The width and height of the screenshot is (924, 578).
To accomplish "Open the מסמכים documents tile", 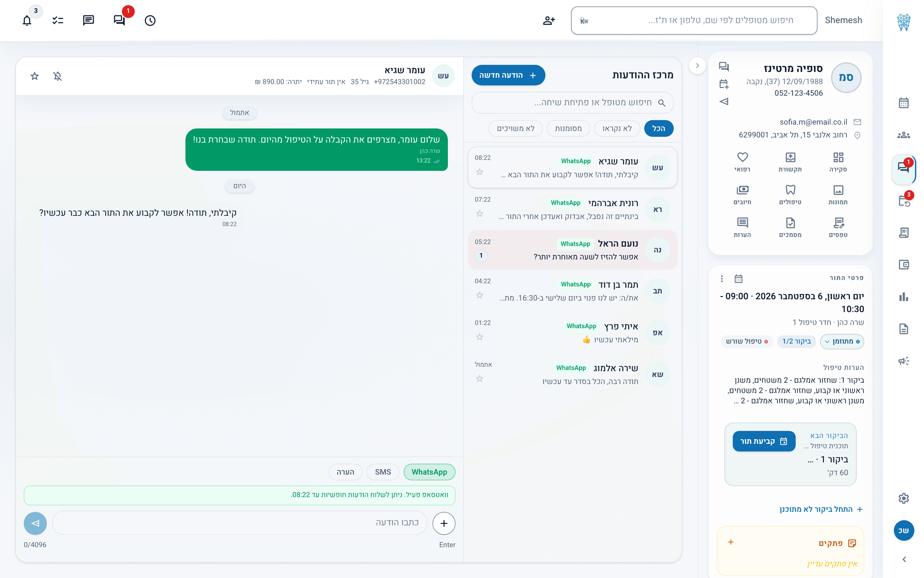I will [790, 227].
